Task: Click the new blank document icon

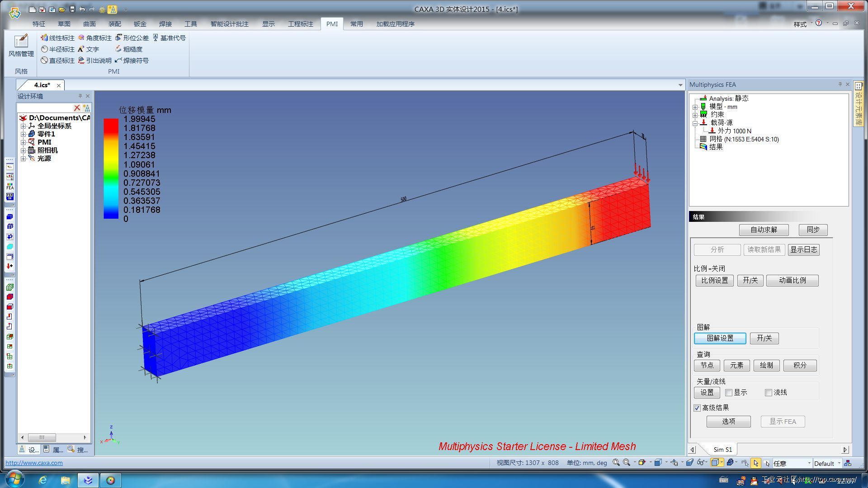Action: [x=32, y=9]
